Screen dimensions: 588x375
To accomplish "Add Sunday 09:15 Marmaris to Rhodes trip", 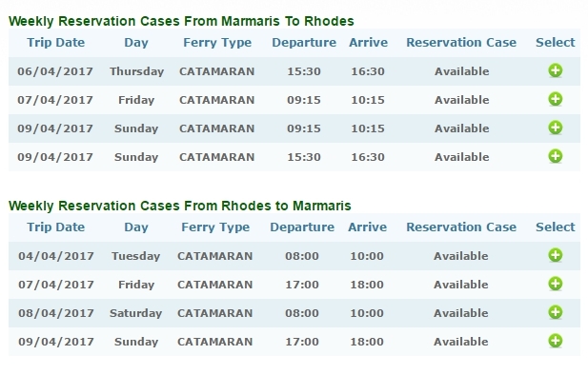I will tap(556, 128).
